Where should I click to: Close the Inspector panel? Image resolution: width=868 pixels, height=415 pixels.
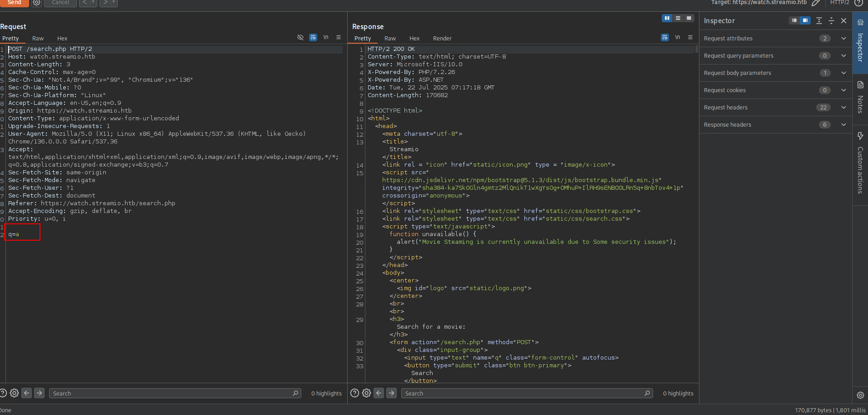[x=844, y=20]
